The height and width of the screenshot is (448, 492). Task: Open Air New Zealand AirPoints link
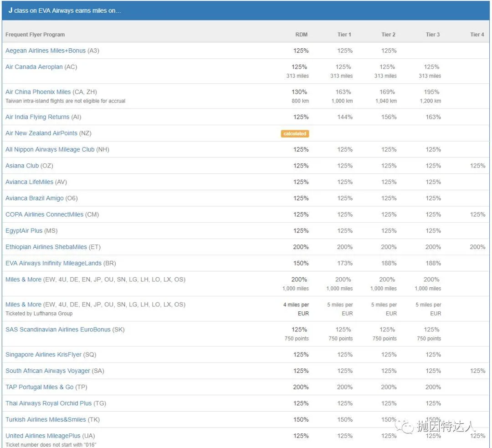[41, 133]
